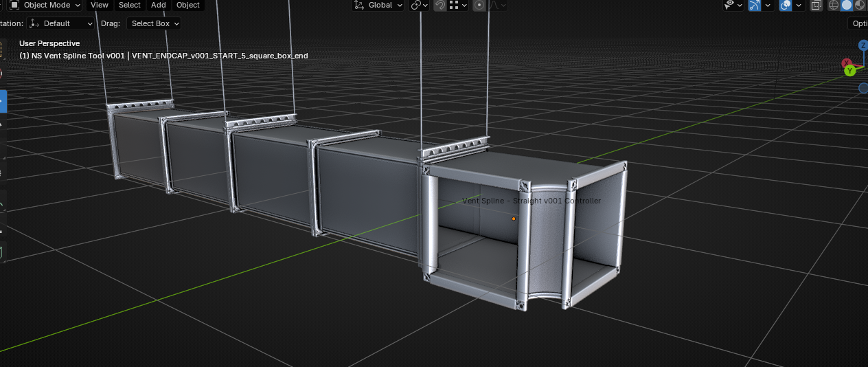Open the Default orientation dropdown
This screenshot has height=367, width=868.
click(61, 23)
